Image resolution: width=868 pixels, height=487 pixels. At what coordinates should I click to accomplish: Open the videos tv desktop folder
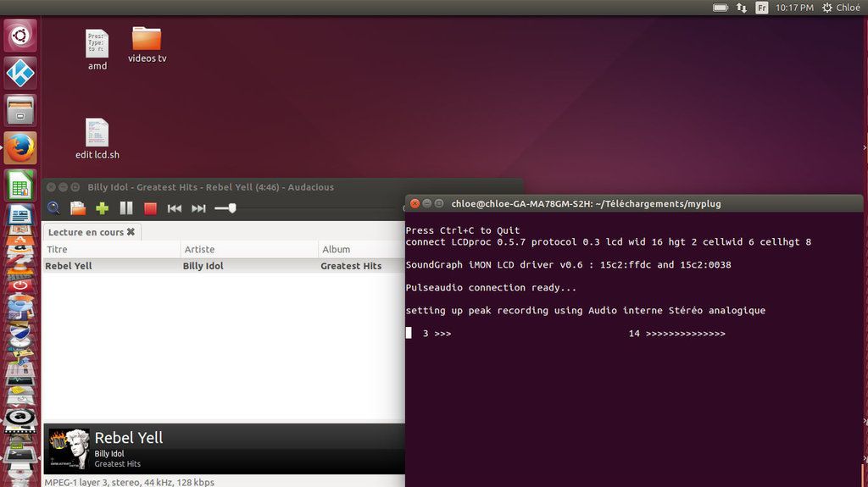point(147,45)
